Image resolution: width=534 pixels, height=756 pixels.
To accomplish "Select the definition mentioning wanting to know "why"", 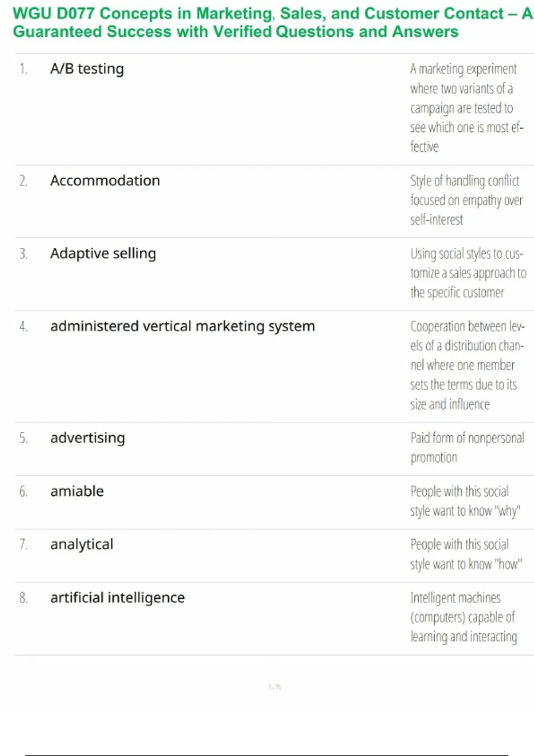I will [x=465, y=501].
